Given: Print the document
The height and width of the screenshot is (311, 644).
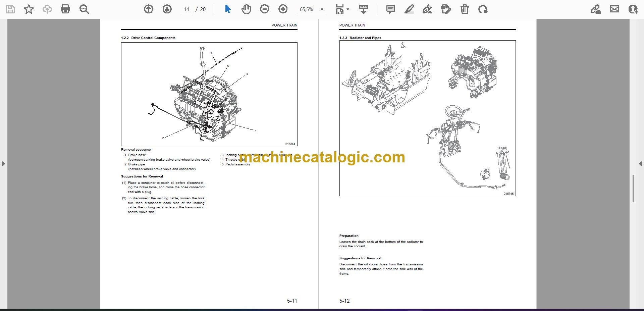Looking at the screenshot, I should (65, 9).
